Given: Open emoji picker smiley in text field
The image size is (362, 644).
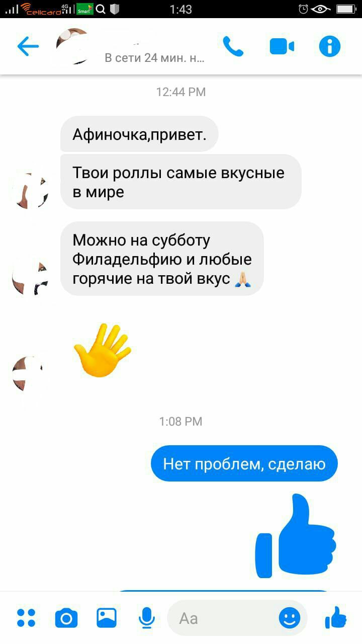Looking at the screenshot, I should 290,618.
